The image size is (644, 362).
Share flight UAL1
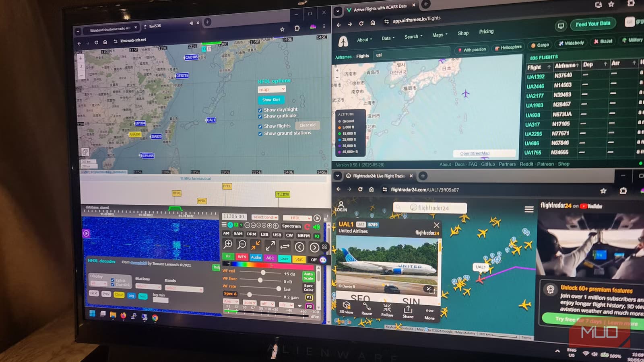click(x=408, y=312)
